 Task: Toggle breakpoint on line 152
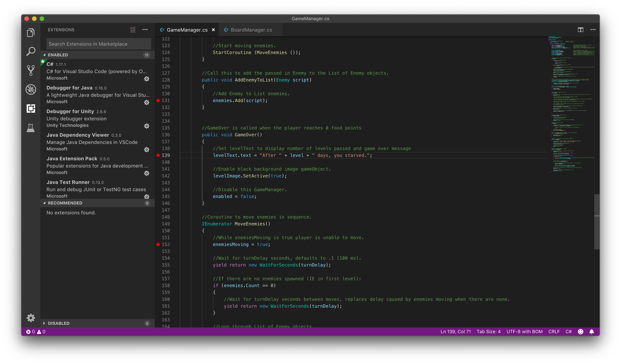click(158, 244)
